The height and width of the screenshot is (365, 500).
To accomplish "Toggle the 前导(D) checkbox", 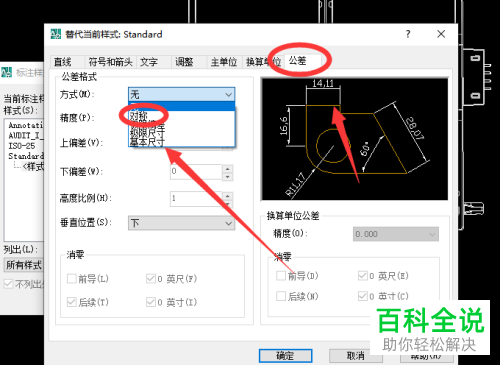I will point(281,276).
